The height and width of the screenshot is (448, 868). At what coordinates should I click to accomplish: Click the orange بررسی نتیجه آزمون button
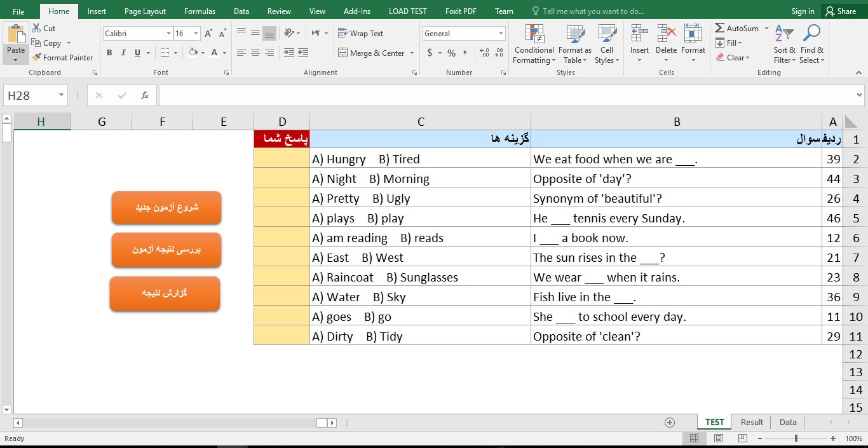[x=166, y=250]
